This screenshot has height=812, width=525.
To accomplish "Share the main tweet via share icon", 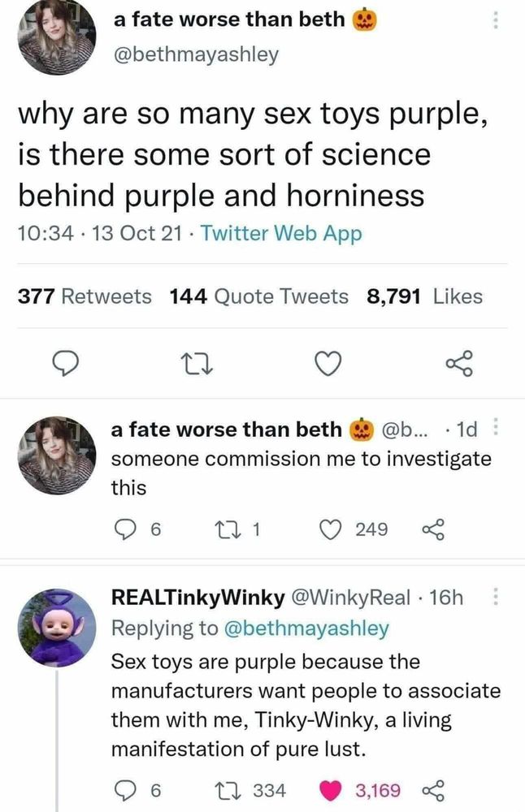I will [459, 363].
